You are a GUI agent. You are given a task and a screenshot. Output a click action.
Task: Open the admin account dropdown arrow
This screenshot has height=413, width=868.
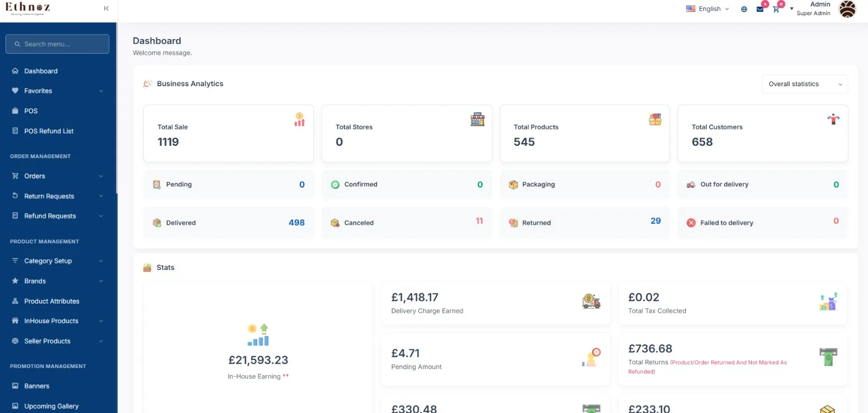(x=792, y=9)
